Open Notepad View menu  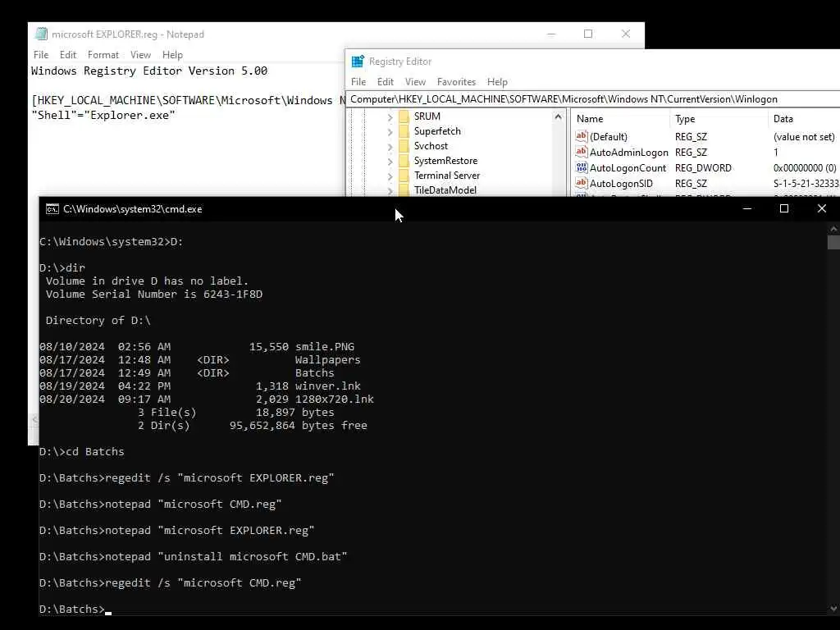coord(140,55)
